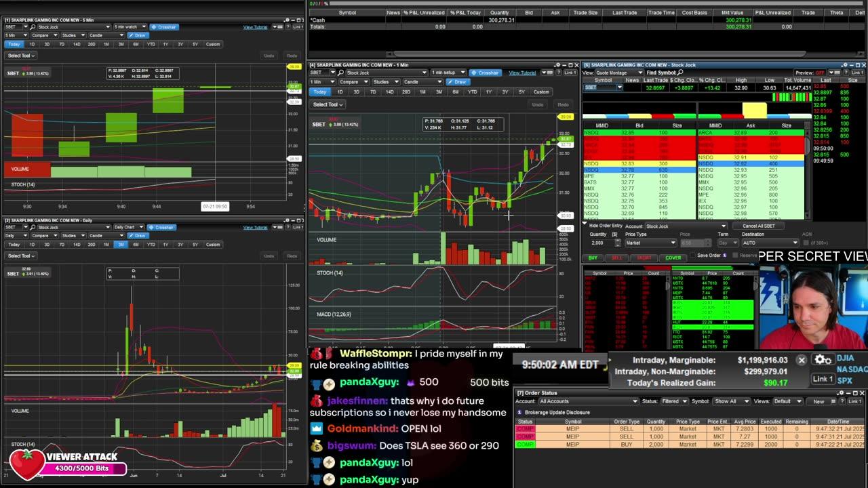Click the COVER button
This screenshot has width=868, height=488.
pyautogui.click(x=673, y=258)
